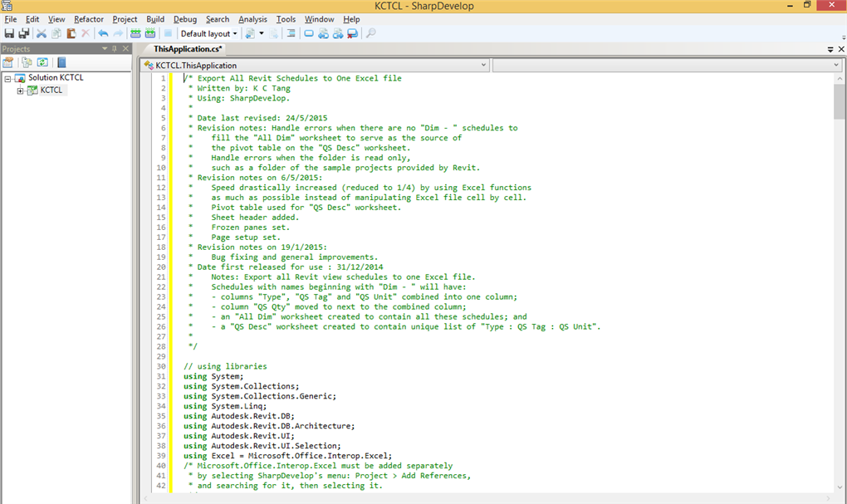Click "using Excel = Microsoft.Office.Interop.Excel;" line
The height and width of the screenshot is (504, 847).
click(287, 456)
